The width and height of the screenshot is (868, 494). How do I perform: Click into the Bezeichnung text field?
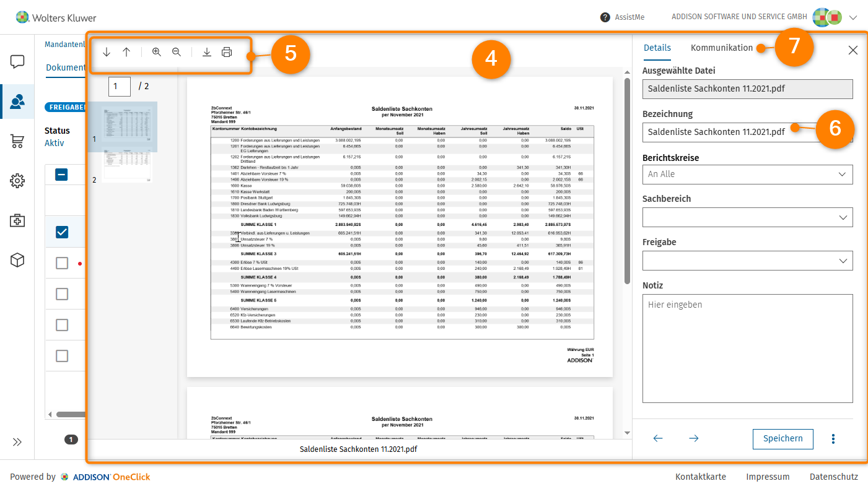click(x=748, y=132)
